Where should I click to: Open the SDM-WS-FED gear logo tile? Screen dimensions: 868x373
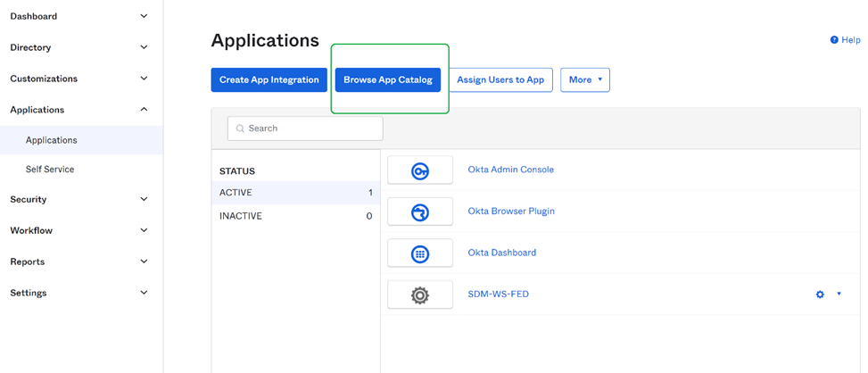420,294
